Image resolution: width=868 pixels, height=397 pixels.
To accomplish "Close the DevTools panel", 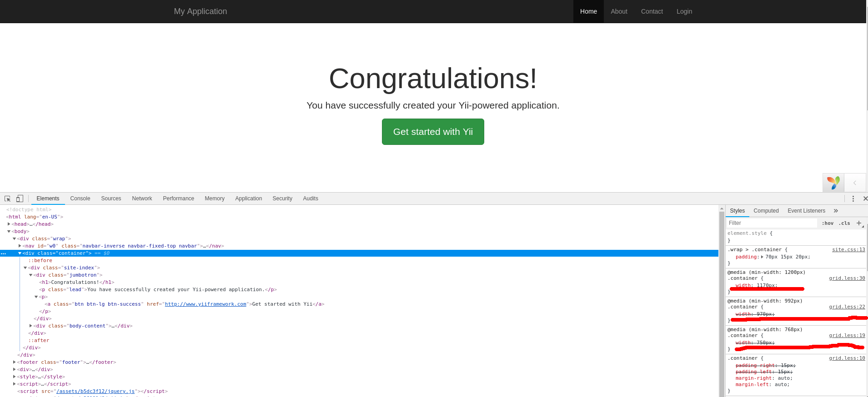I will [x=865, y=198].
